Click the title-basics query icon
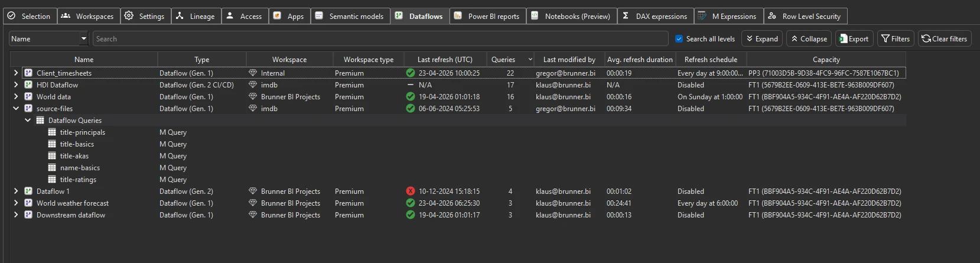 pyautogui.click(x=52, y=144)
